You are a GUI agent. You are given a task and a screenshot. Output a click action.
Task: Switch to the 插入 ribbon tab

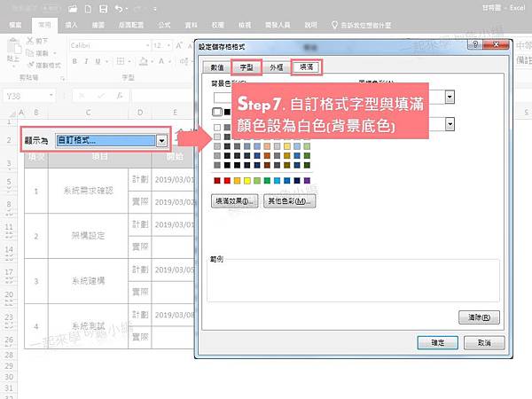(71, 25)
